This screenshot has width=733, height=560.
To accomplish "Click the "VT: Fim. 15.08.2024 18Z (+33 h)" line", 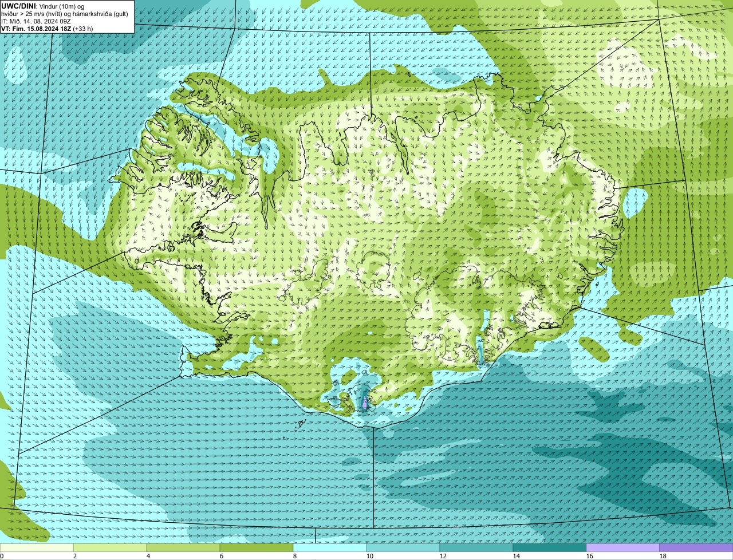I will [x=47, y=28].
